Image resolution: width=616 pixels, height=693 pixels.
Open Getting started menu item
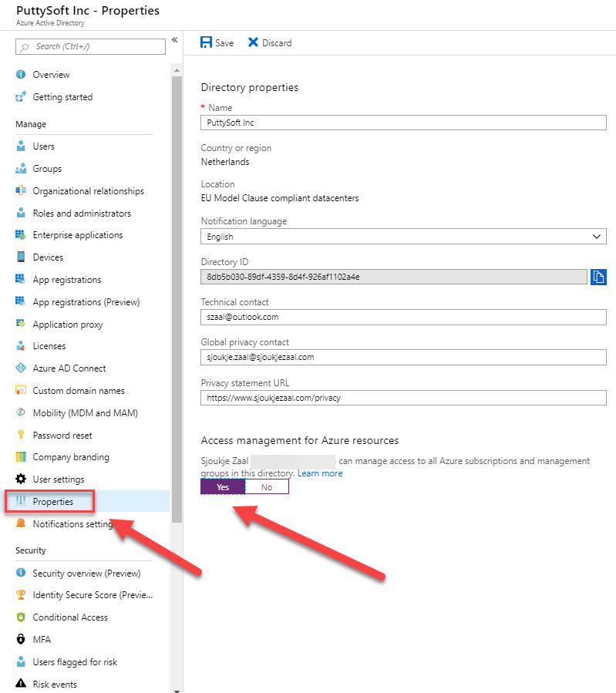click(x=62, y=97)
